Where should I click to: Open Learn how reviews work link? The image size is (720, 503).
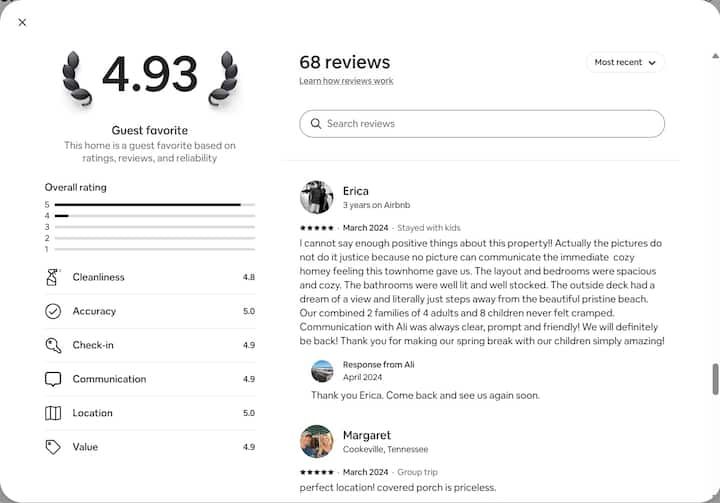pos(346,81)
